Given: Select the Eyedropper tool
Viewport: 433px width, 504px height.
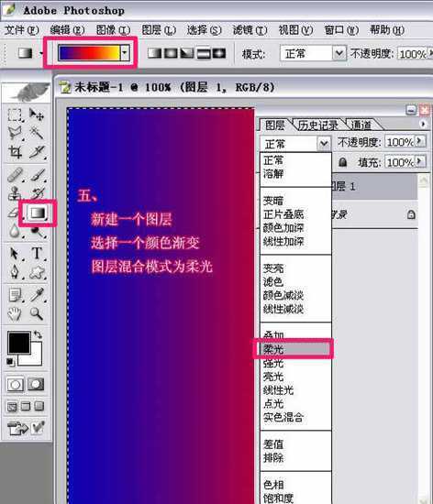Looking at the screenshot, I should 38,295.
